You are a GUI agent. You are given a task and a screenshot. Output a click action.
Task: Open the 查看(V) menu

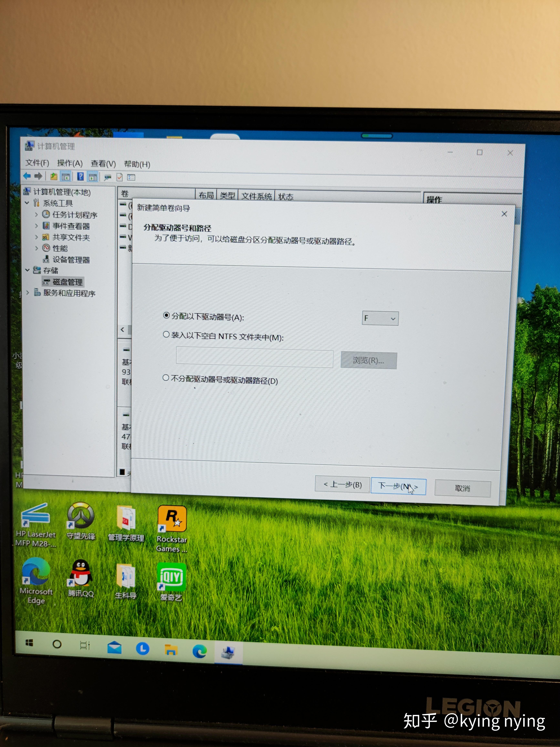(x=103, y=164)
